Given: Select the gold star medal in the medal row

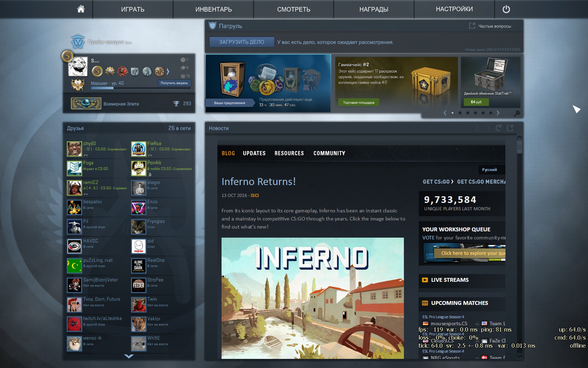Looking at the screenshot, I should pos(110,71).
